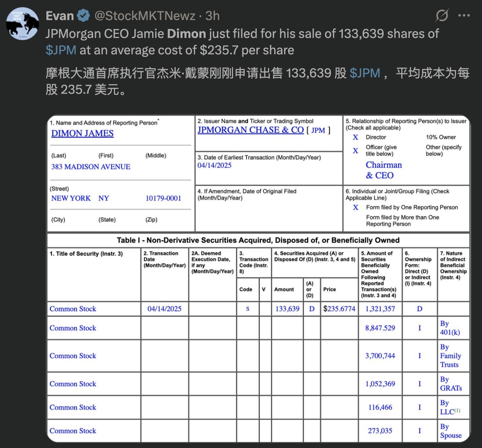Click transaction date cell 04/14/2025 in table
The image size is (482, 448).
point(164,309)
